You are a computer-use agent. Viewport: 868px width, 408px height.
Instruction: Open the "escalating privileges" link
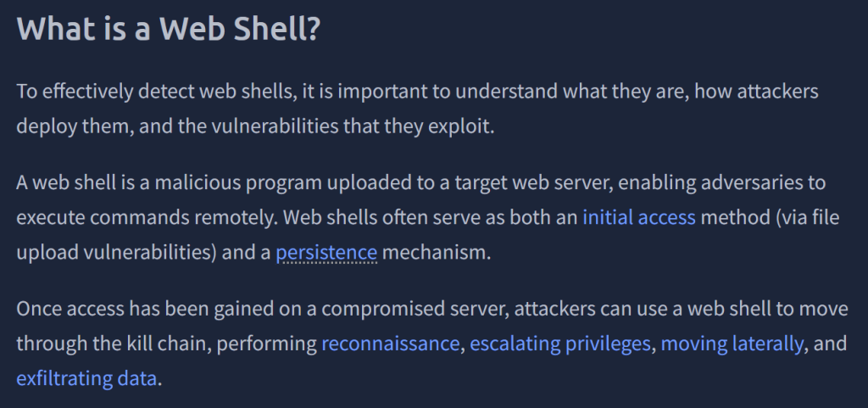pyautogui.click(x=560, y=344)
